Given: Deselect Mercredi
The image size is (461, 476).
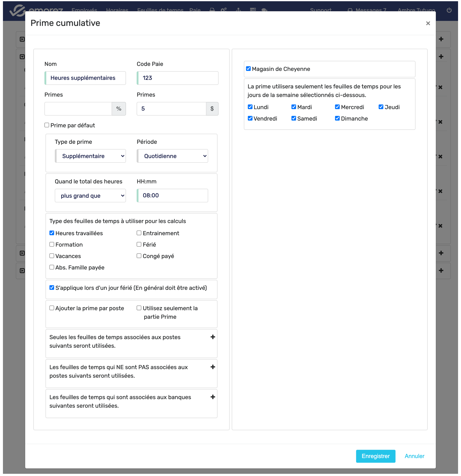Looking at the screenshot, I should 337,107.
